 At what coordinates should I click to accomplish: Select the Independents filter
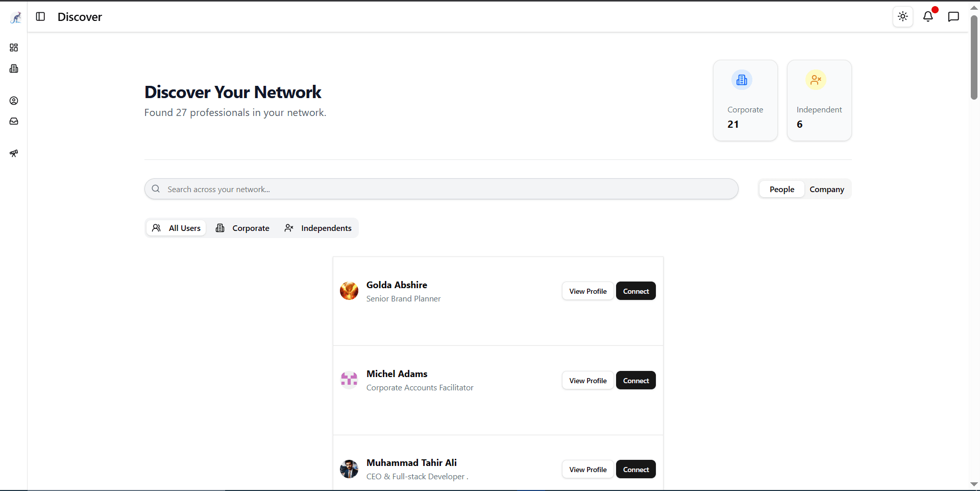pos(318,228)
